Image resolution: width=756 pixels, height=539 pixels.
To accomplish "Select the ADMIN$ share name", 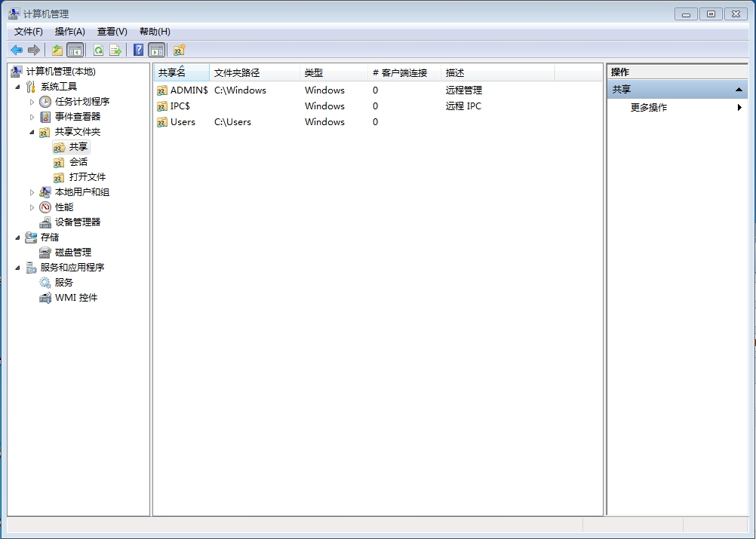I will click(x=189, y=90).
